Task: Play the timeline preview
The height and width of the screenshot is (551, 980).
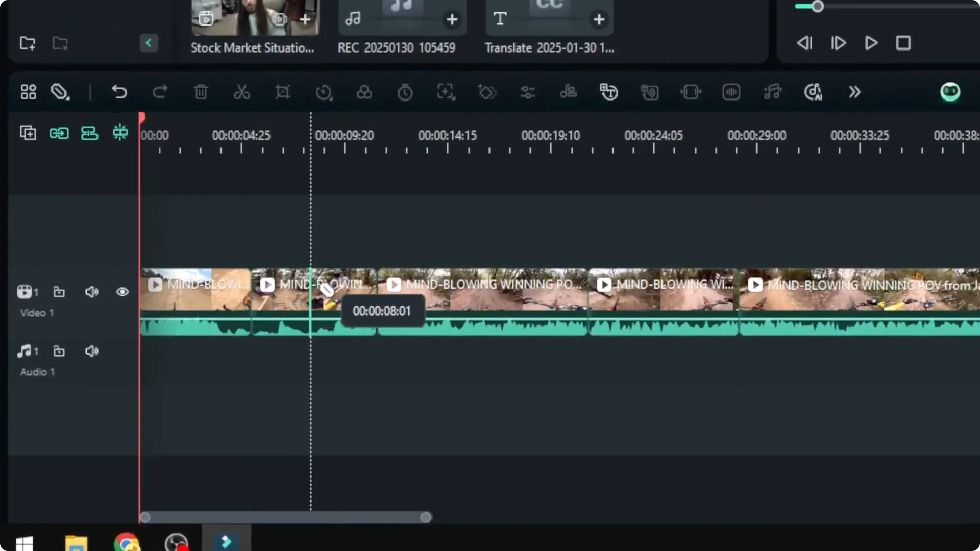Action: pos(871,43)
